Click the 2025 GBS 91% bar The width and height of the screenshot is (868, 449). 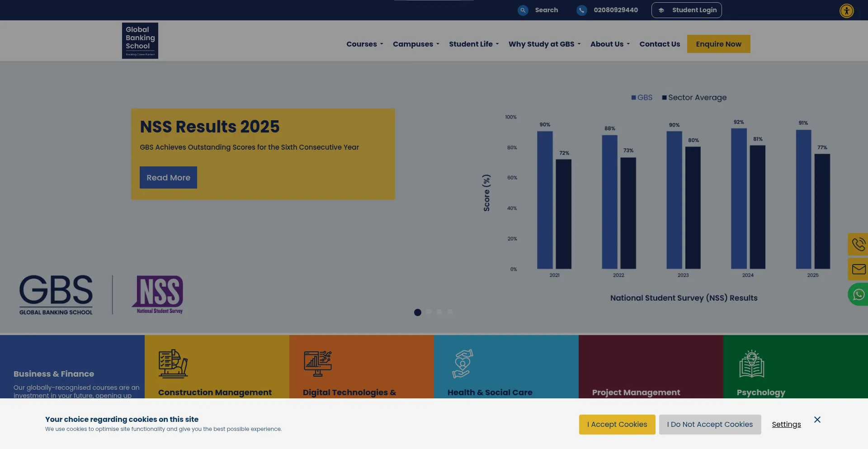pyautogui.click(x=803, y=199)
